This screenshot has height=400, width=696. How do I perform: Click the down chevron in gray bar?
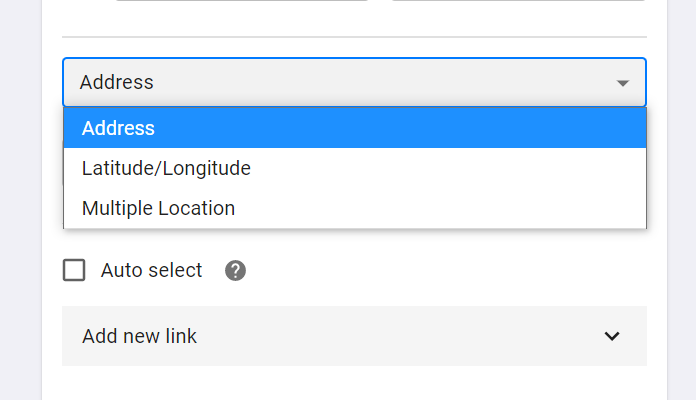612,336
